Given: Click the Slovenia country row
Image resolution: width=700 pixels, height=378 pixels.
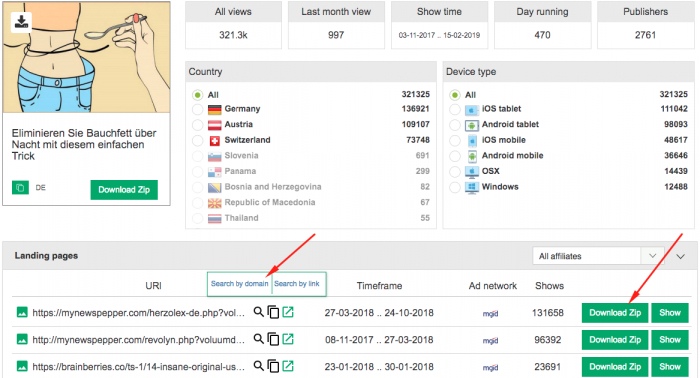Looking at the screenshot, I should 311,156.
